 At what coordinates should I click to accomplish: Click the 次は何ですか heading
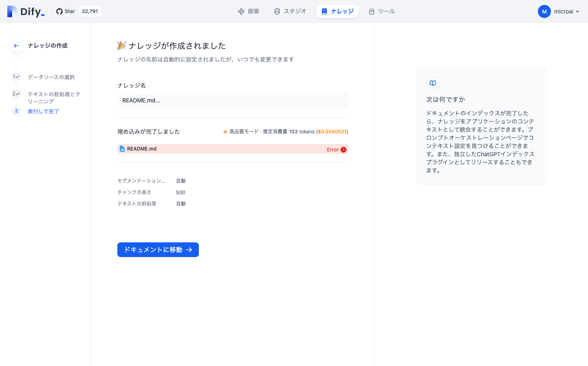[445, 100]
